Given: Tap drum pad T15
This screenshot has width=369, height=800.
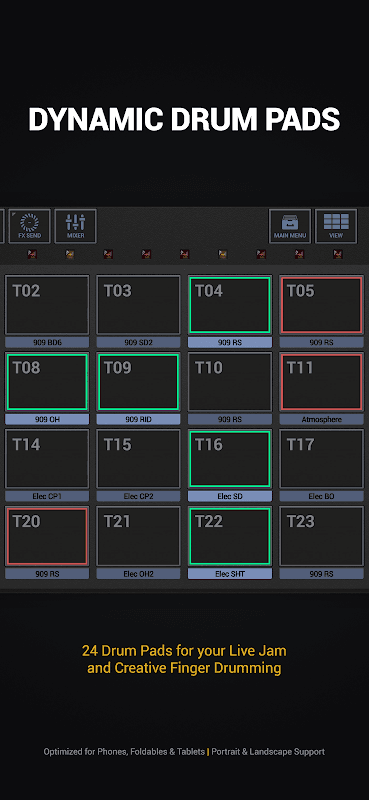Looking at the screenshot, I should click(x=138, y=459).
